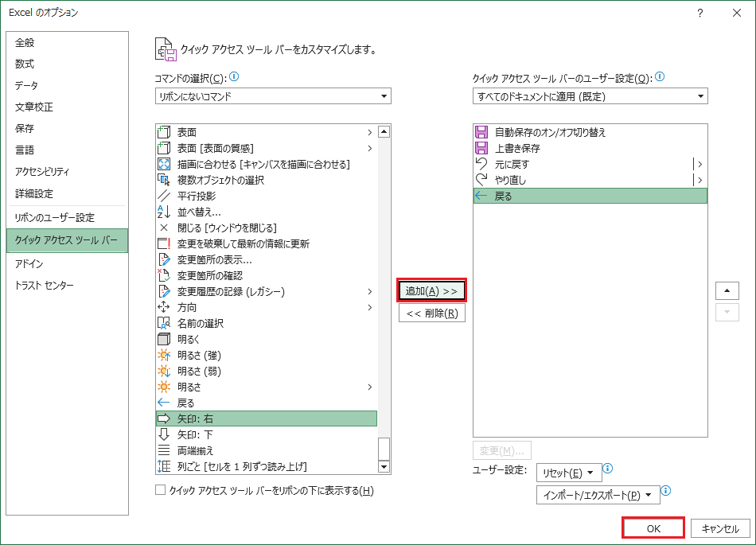Click the undo icon beside 元に戻す

481,164
